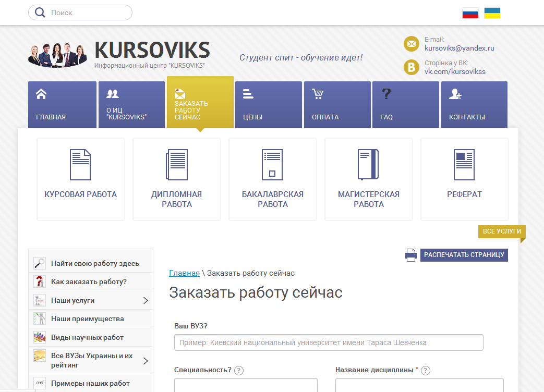This screenshot has height=392, width=544.
Task: Open О ИЦ "KURSOVIKS" menu tab
Action: [x=131, y=105]
